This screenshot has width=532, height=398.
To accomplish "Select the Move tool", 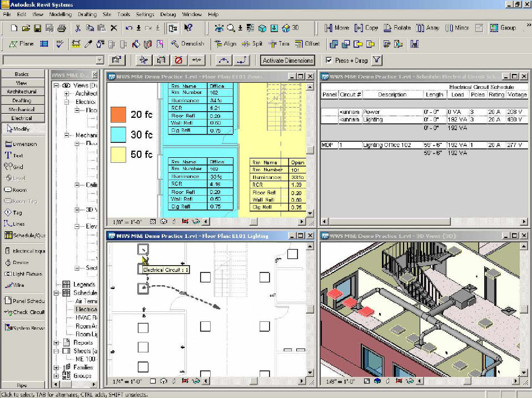I will coord(336,28).
